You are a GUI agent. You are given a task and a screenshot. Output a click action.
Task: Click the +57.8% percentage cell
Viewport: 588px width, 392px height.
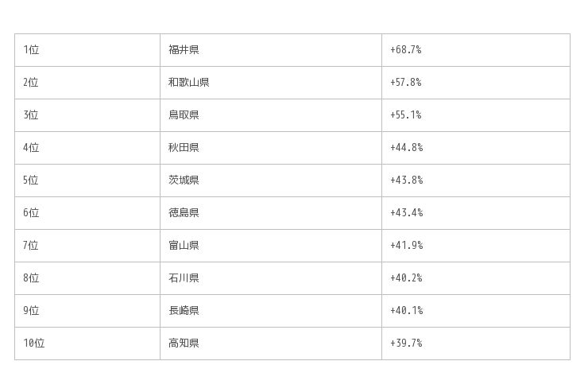coord(405,83)
